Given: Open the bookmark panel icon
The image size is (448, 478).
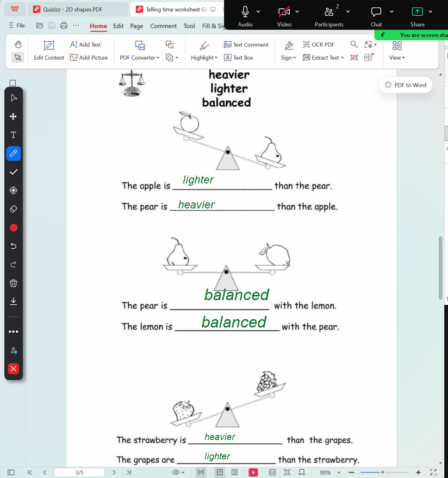Looking at the screenshot, I should pos(13,83).
